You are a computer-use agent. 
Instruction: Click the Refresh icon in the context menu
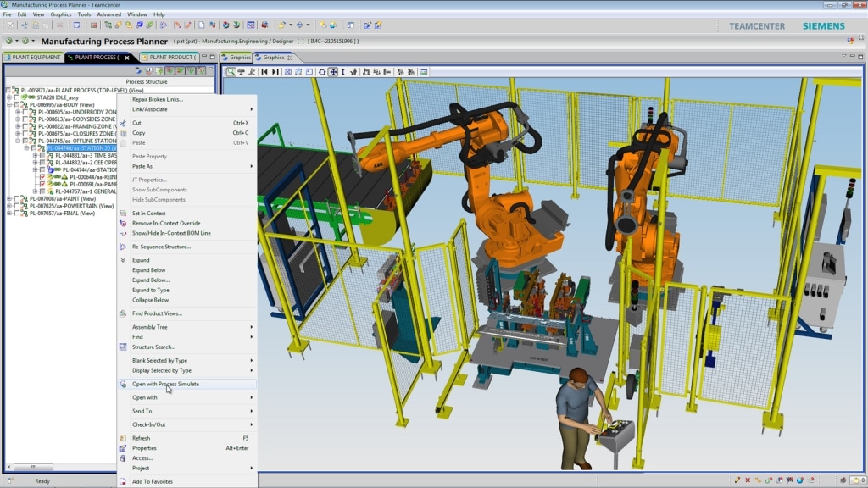coord(123,438)
